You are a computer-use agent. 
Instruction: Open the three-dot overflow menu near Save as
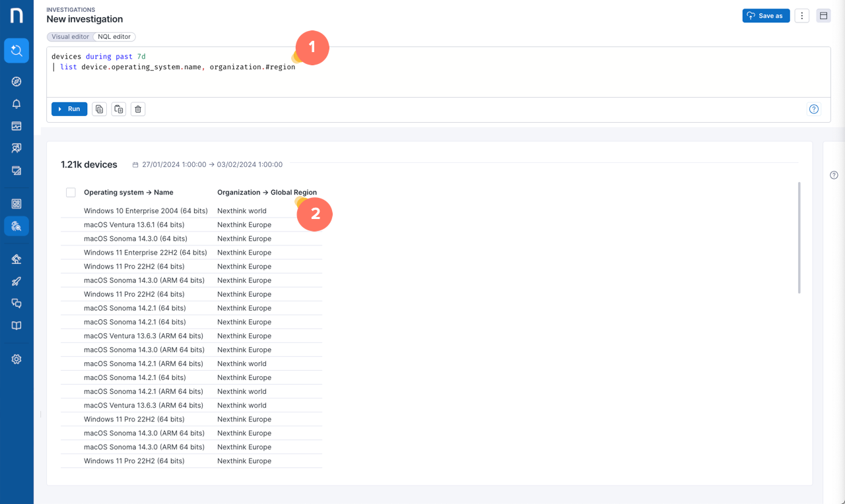(801, 15)
